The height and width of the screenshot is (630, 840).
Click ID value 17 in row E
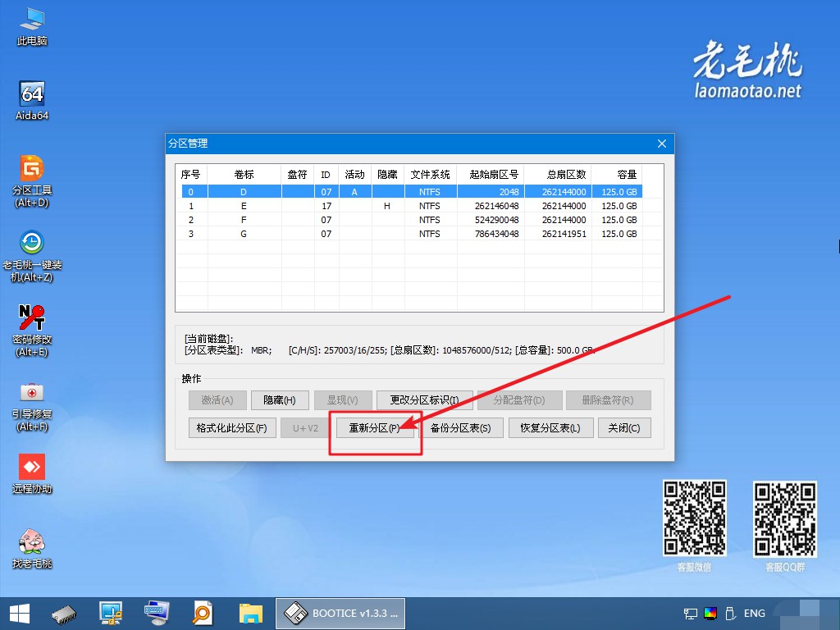click(x=326, y=206)
